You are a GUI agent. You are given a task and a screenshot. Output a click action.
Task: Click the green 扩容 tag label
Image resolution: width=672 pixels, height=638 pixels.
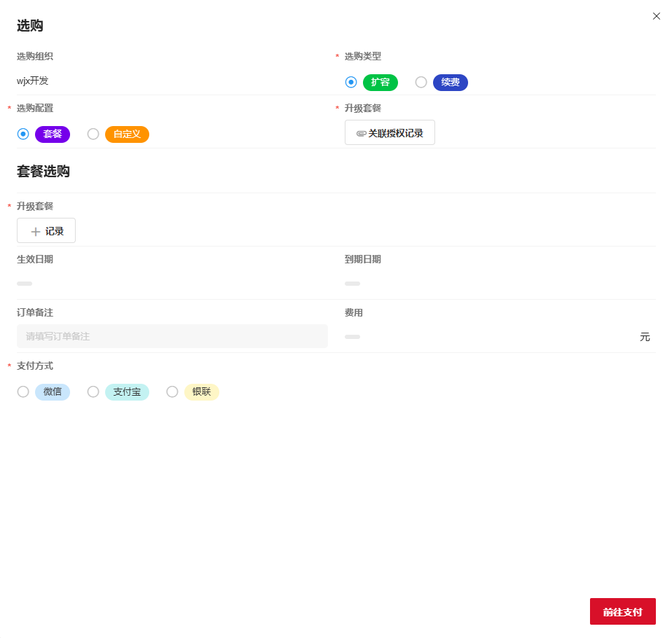click(x=380, y=83)
